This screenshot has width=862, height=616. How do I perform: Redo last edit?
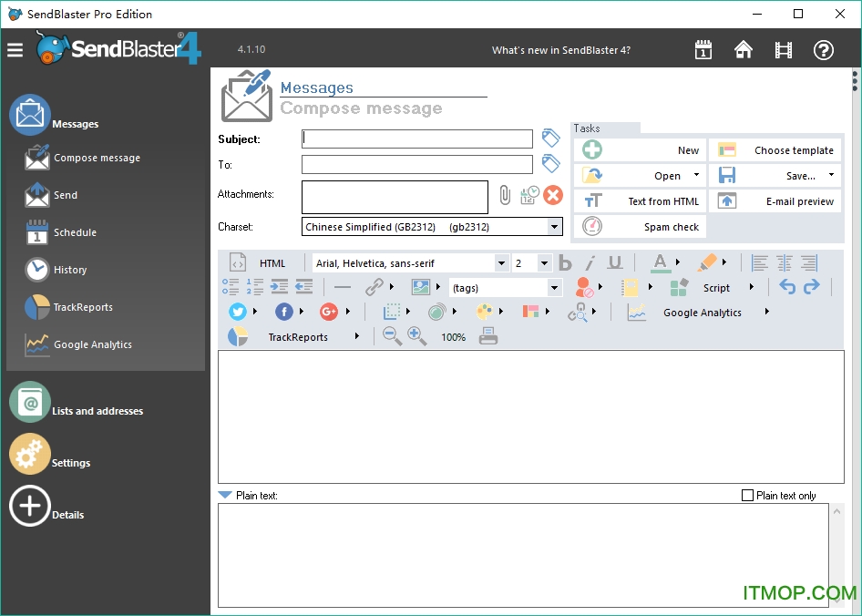click(811, 286)
